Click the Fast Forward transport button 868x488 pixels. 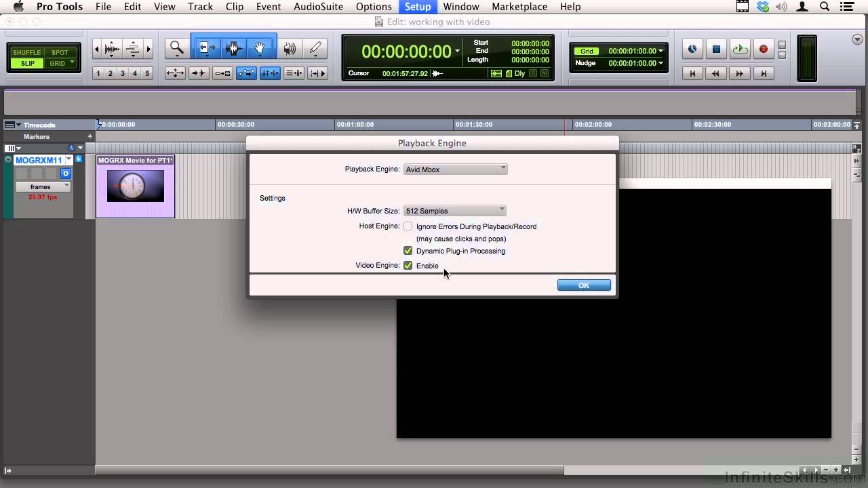(x=740, y=73)
